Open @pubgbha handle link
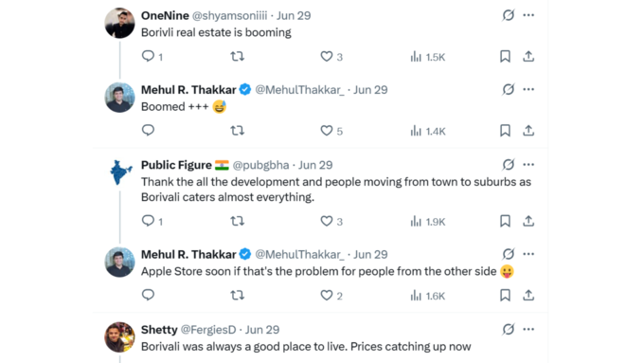644x363 pixels. 260,165
